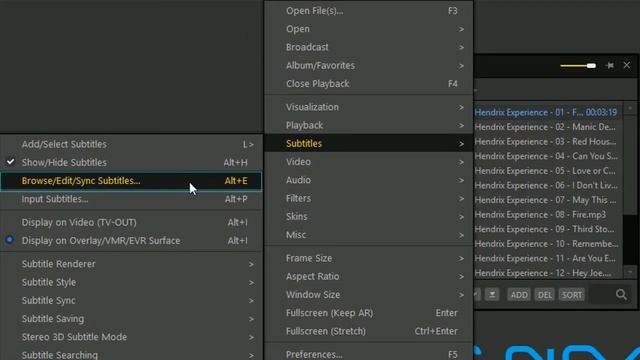
Task: Click the playlist scrollbar up arrow
Action: (x=630, y=108)
